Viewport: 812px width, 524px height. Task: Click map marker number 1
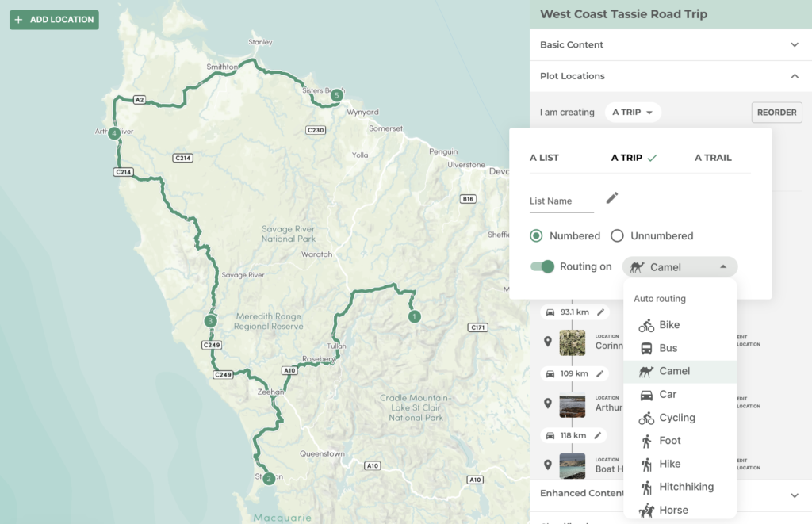[x=413, y=317]
